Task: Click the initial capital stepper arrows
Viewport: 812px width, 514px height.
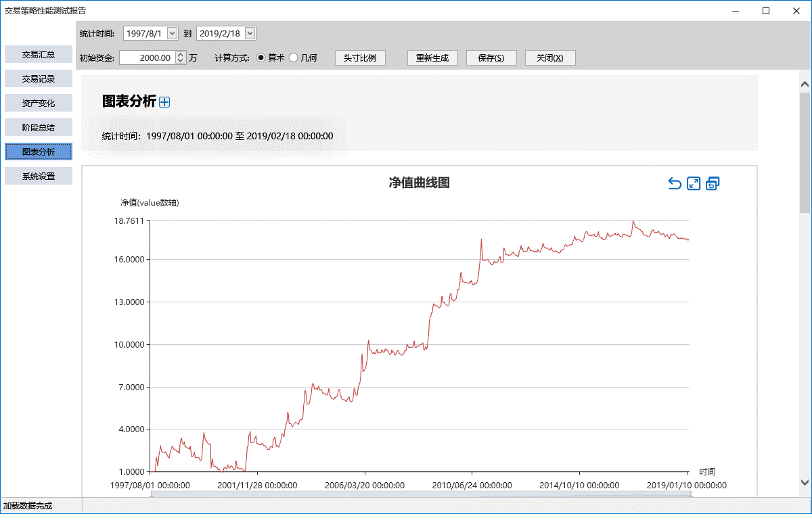Action: coord(180,58)
